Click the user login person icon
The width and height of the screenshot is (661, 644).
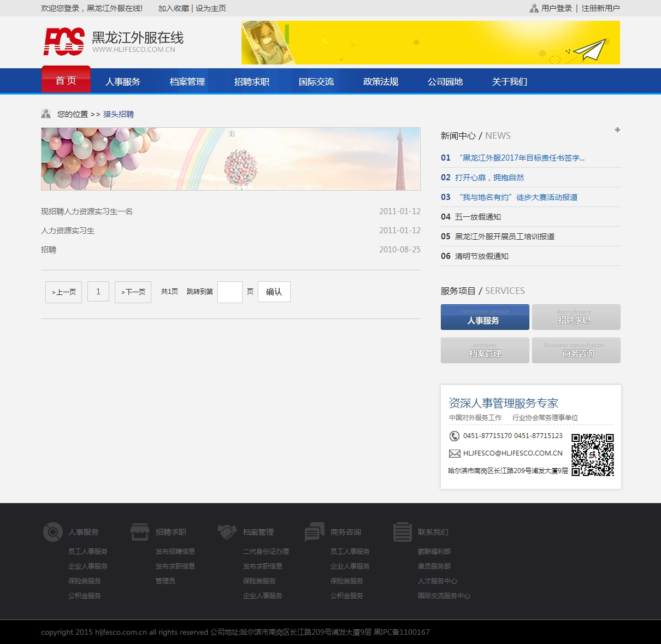tap(534, 8)
